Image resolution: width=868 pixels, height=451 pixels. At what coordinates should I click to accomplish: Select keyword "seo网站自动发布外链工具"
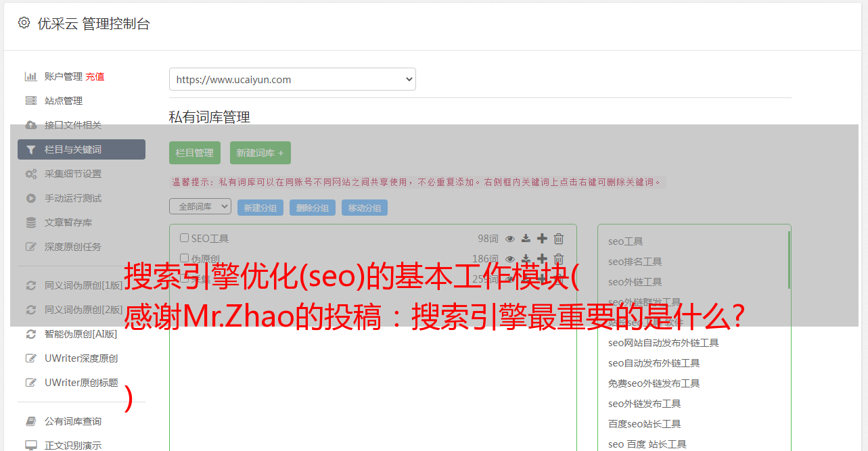point(664,343)
